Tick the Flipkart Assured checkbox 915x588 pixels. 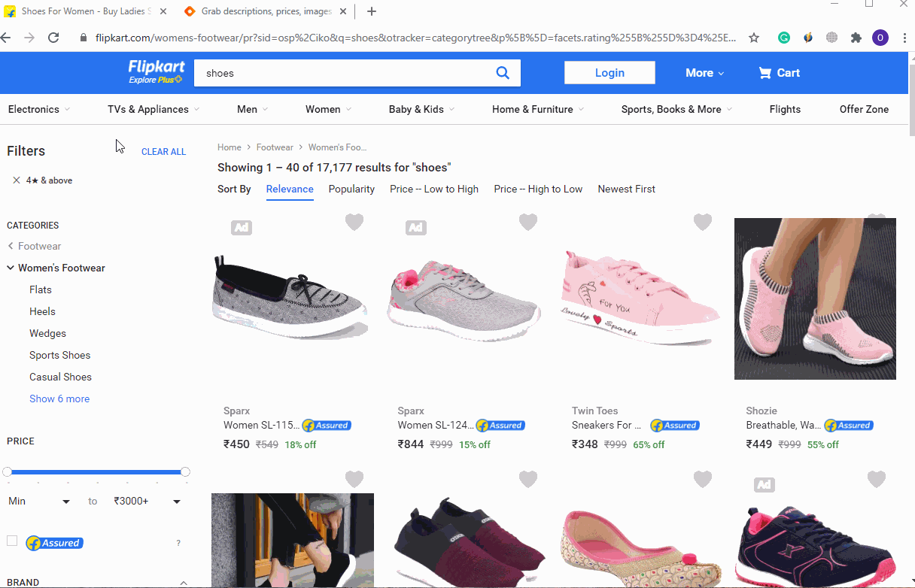[x=12, y=541]
